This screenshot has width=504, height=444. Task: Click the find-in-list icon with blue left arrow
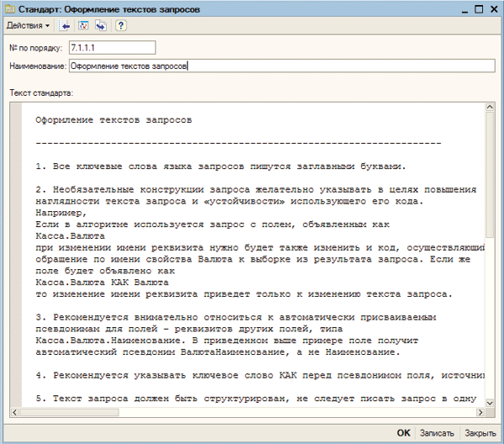click(x=65, y=26)
